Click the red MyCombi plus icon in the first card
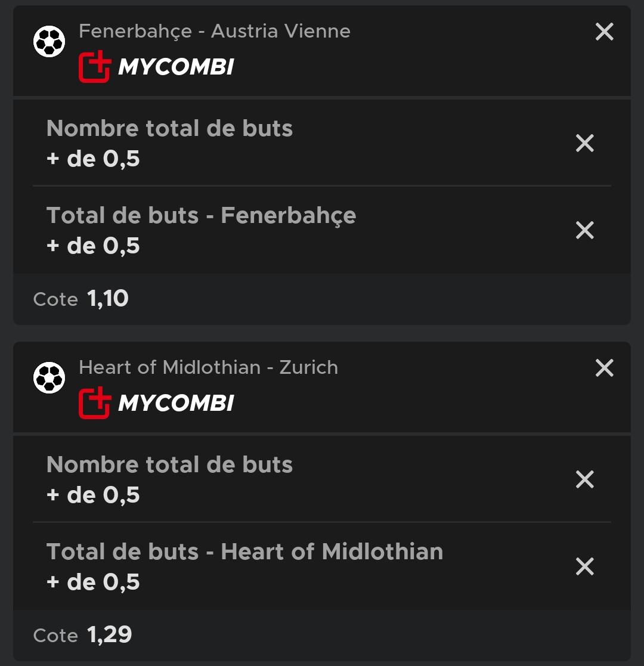644x666 pixels. coord(95,67)
